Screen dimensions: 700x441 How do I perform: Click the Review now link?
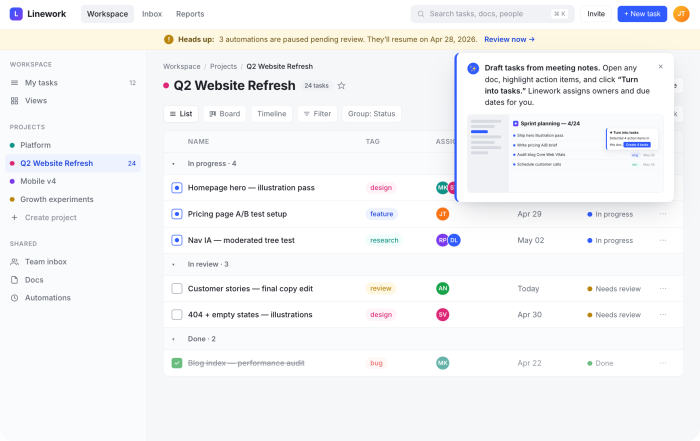point(509,39)
